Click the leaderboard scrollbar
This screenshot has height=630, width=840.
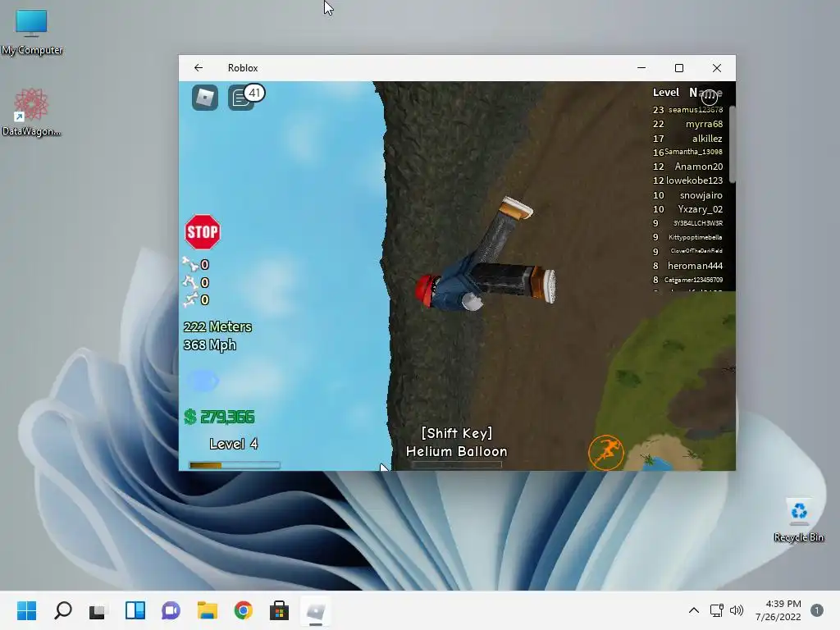click(732, 144)
